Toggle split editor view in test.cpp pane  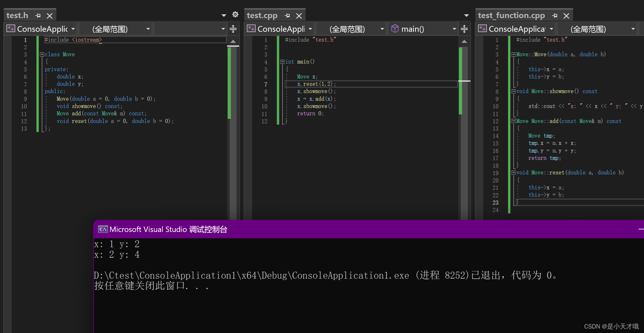(464, 28)
